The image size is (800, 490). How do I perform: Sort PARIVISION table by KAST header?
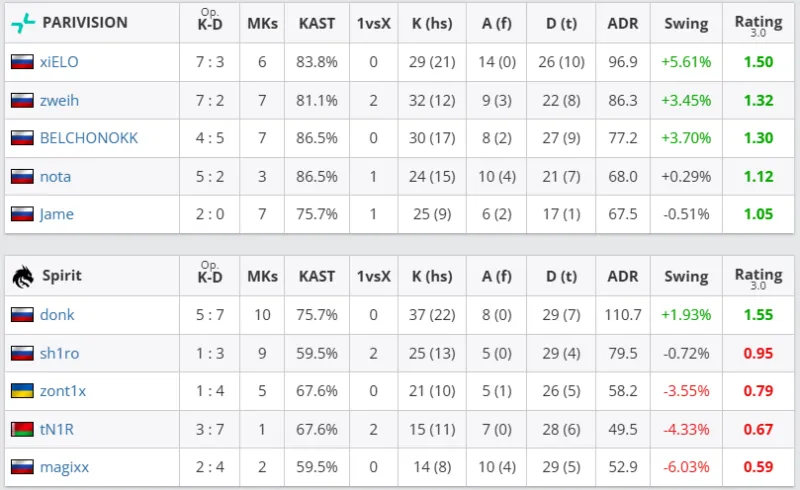click(x=317, y=23)
